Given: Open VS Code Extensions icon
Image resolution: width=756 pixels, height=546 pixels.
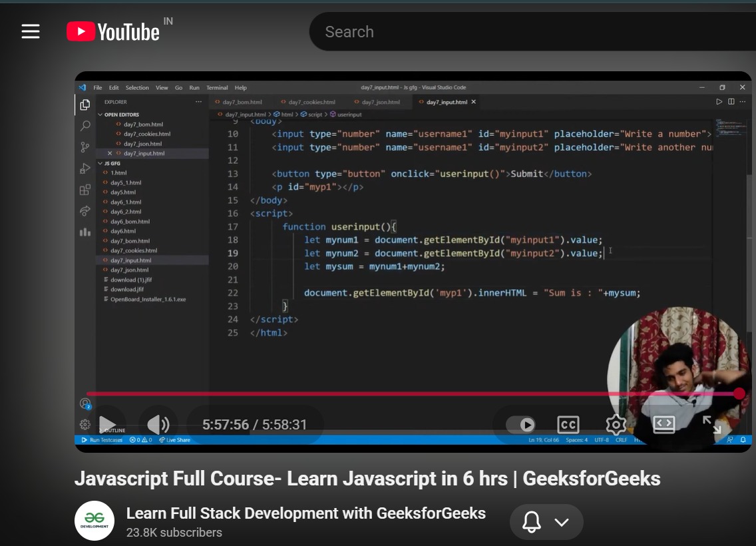Looking at the screenshot, I should tap(85, 190).
